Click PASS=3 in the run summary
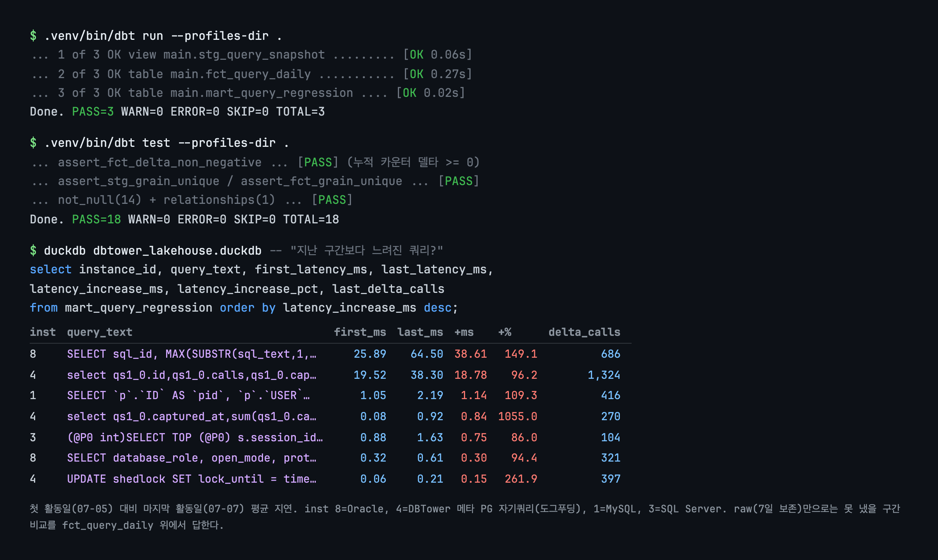Viewport: 938px width, 560px height. [93, 112]
